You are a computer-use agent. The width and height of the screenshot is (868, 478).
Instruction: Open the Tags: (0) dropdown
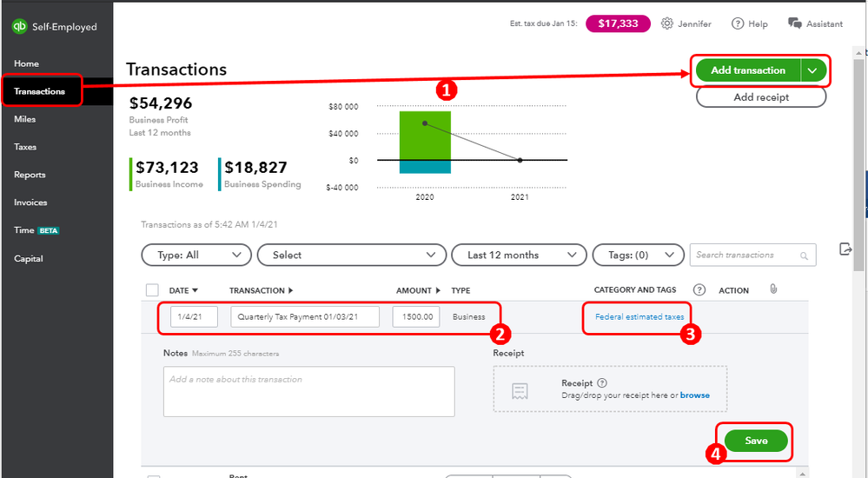pyautogui.click(x=638, y=255)
